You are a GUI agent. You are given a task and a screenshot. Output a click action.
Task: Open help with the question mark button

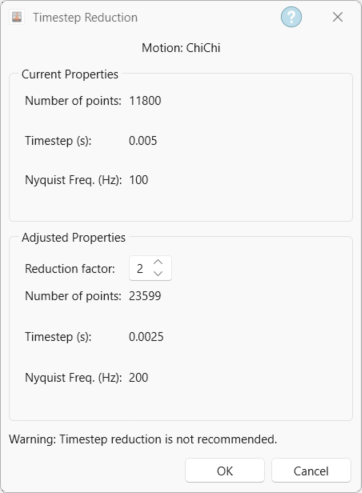tap(291, 17)
